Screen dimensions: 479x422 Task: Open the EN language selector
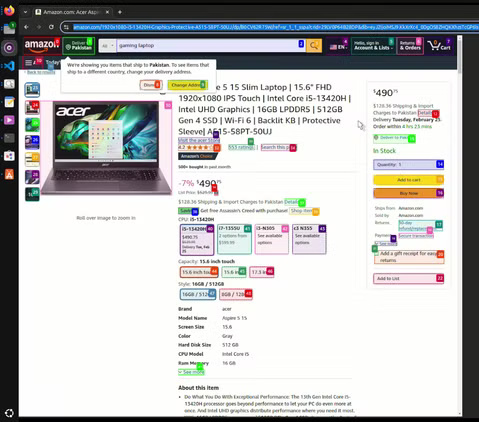coord(338,46)
